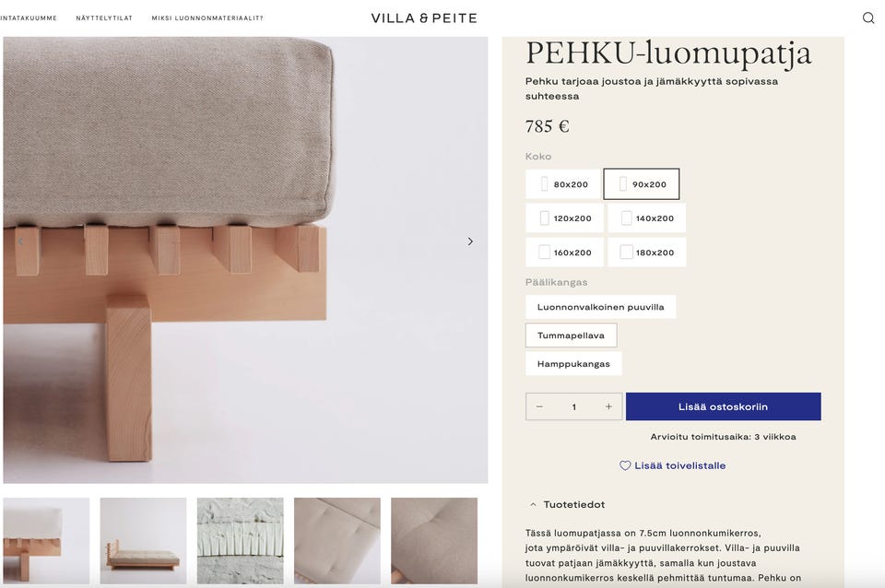885x588 pixels.
Task: Open the search magnifier icon
Action: pyautogui.click(x=868, y=18)
